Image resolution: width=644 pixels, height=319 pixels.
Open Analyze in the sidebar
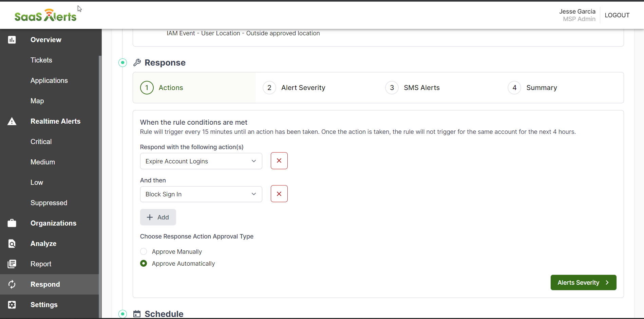(43, 244)
